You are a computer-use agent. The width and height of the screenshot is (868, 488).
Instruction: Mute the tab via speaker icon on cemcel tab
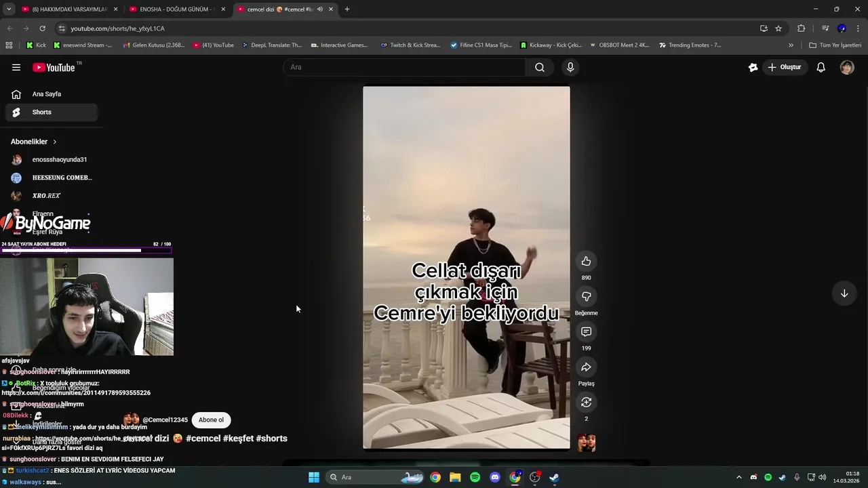pos(319,9)
